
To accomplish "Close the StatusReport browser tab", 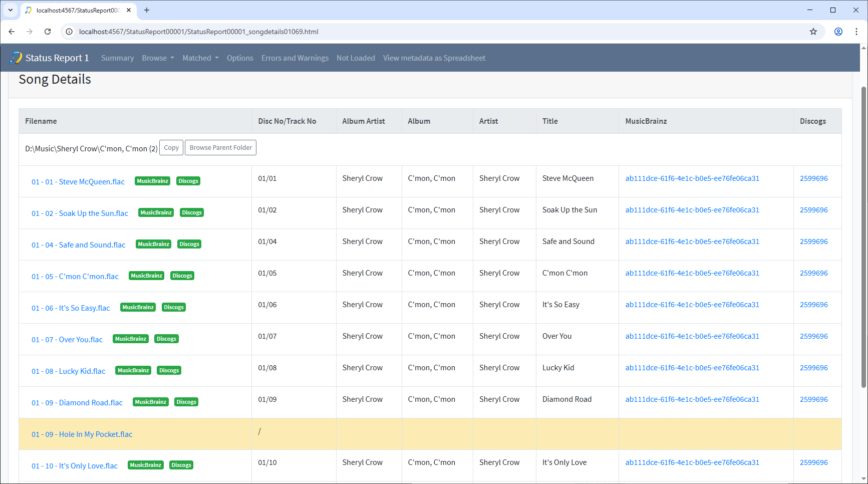I will 129,10.
